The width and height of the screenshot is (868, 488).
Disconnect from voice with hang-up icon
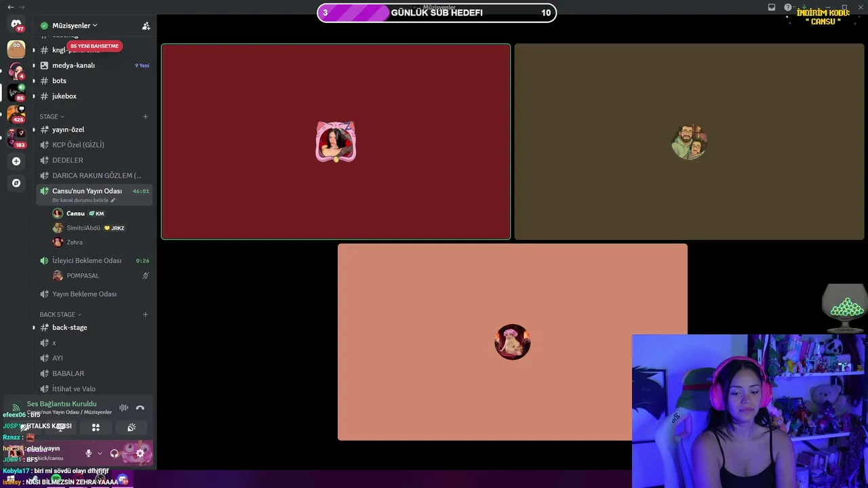coord(140,408)
